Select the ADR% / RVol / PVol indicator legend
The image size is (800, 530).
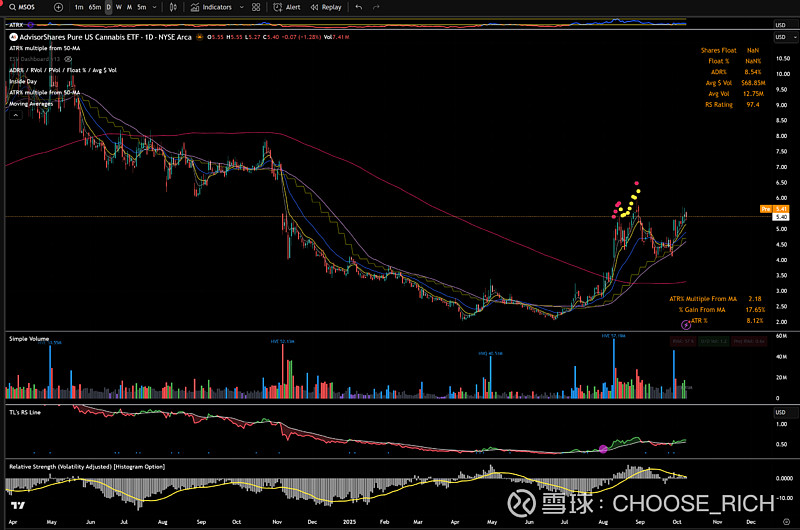click(63, 70)
